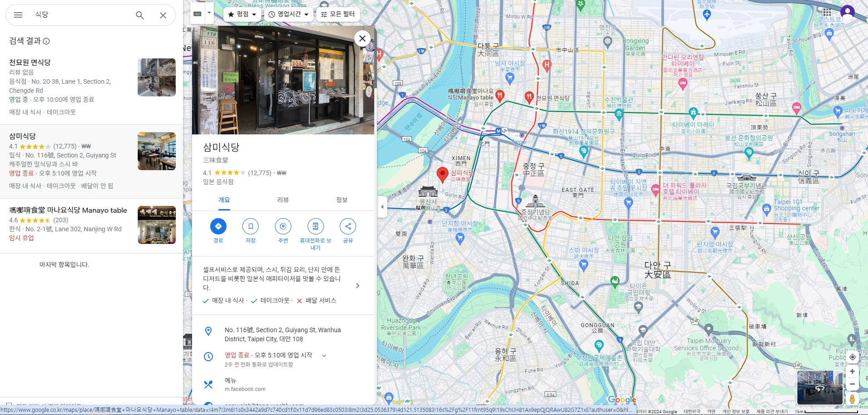The height and width of the screenshot is (415, 868).
Task: Open the 개인 정보 보호 privacy link
Action: pyautogui.click(x=736, y=411)
